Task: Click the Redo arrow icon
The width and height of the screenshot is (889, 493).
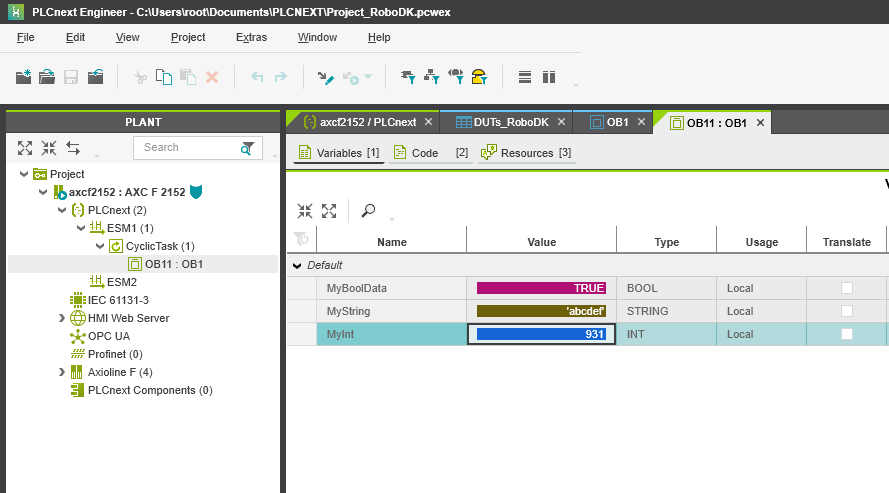Action: click(x=281, y=77)
